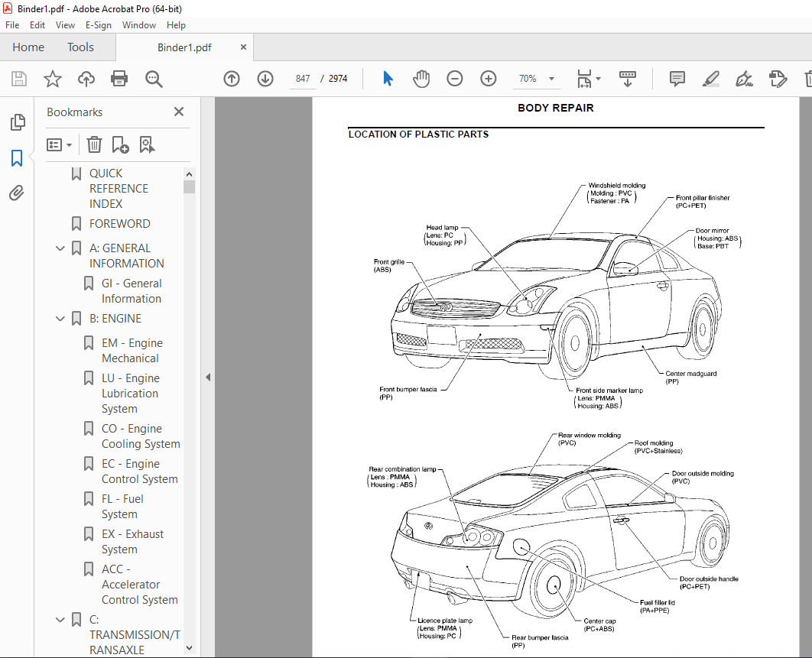Open the Window menu
812x658 pixels.
click(139, 25)
